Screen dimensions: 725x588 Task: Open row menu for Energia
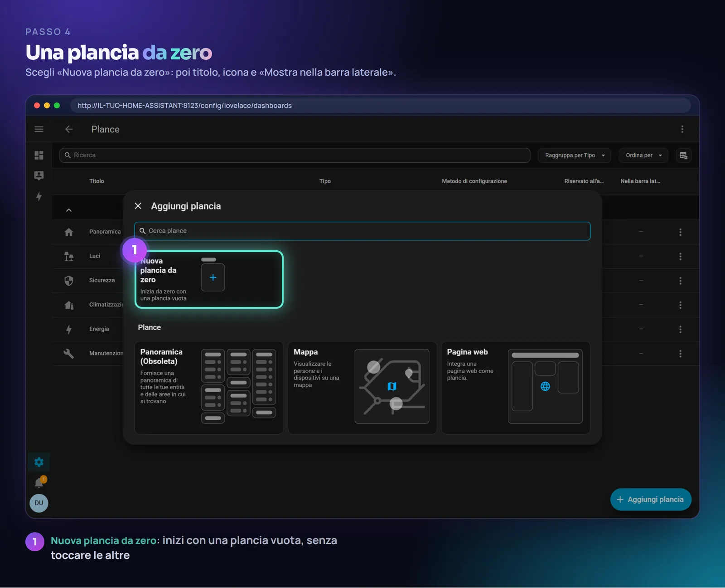point(680,330)
